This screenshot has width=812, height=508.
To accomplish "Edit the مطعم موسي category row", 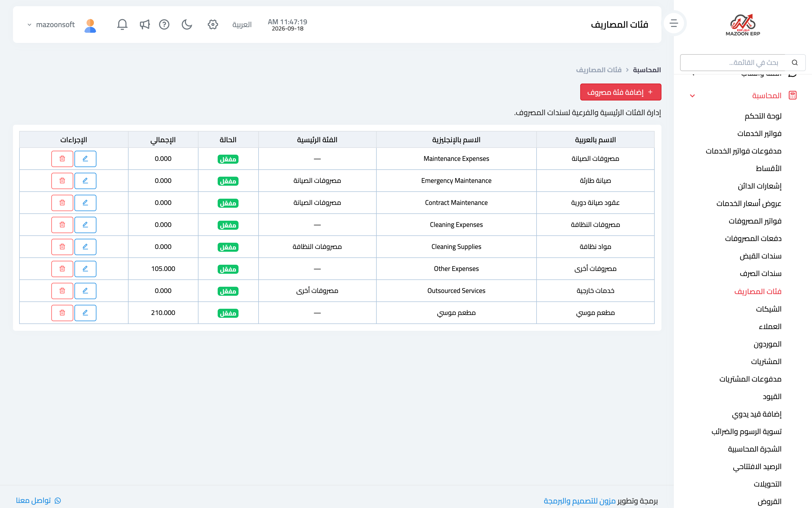I will tap(85, 313).
